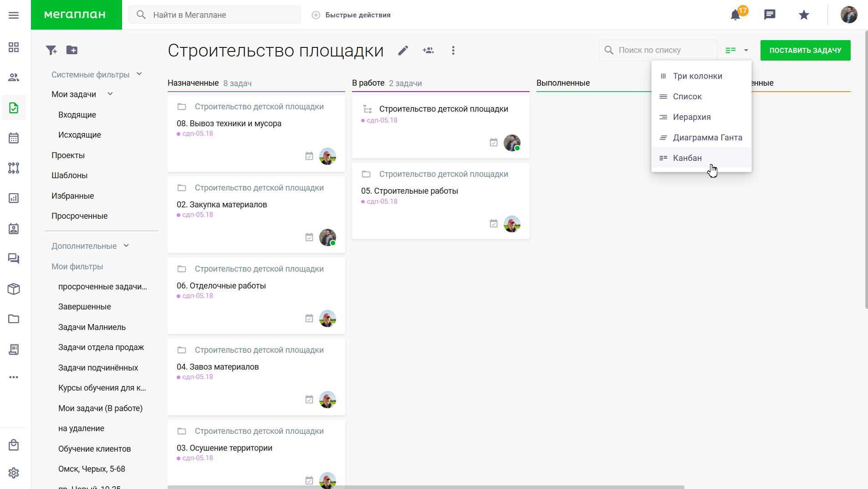Mark task 05 Строительные работы as done
Screen dimensions: 868x489
click(x=494, y=224)
